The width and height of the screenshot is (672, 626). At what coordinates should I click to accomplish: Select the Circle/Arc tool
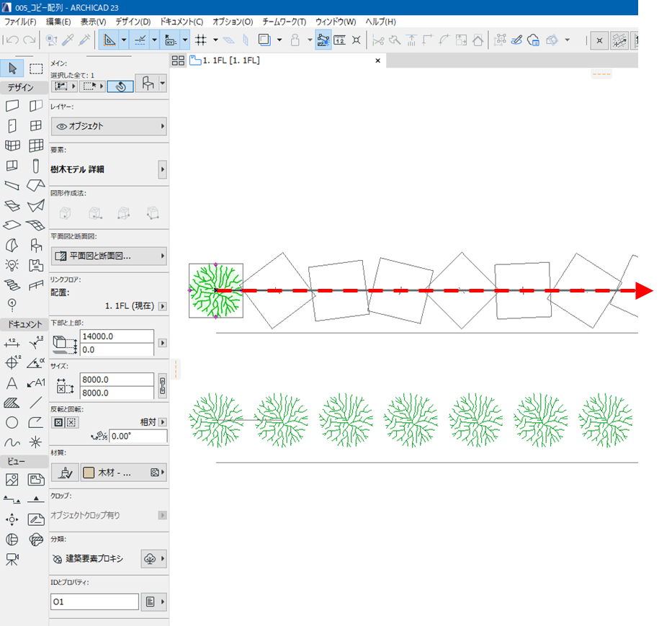[x=12, y=423]
